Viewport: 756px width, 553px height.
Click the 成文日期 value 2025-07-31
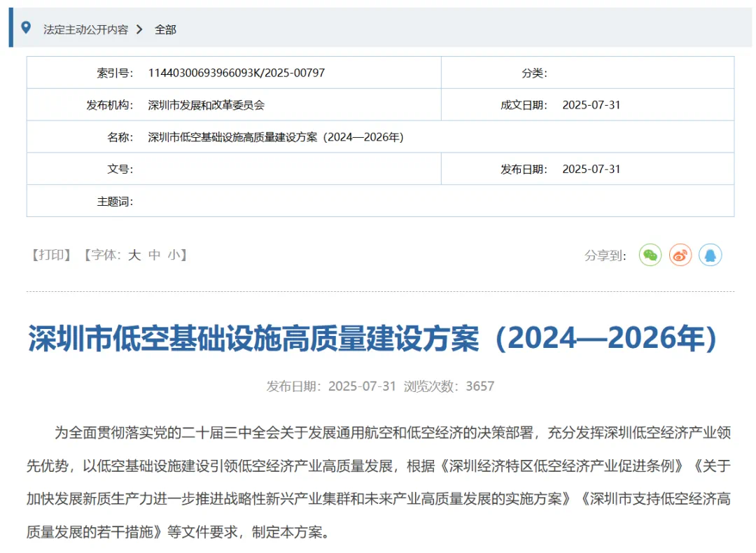point(591,105)
